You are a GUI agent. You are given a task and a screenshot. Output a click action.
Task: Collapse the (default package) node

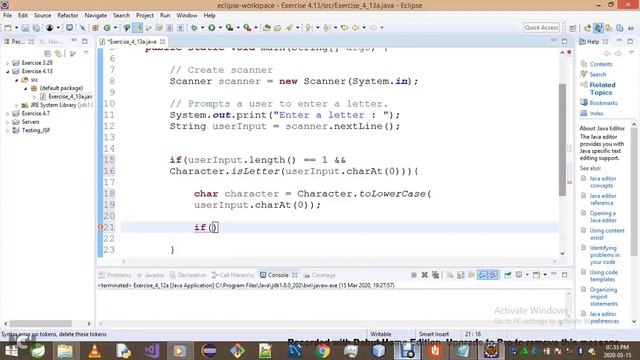pyautogui.click(x=25, y=88)
